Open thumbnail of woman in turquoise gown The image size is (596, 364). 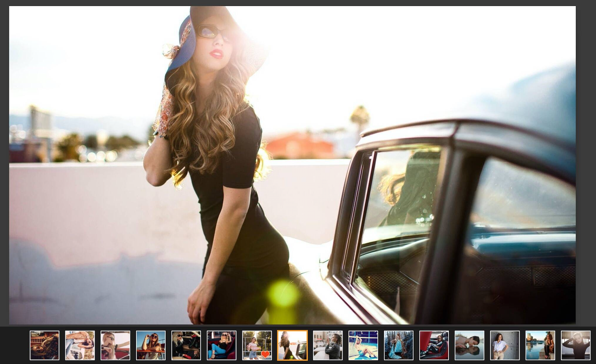(399, 345)
